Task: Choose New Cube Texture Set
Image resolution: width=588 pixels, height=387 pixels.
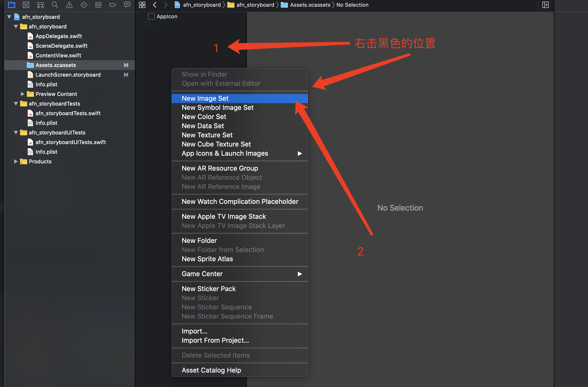Action: 240,144
